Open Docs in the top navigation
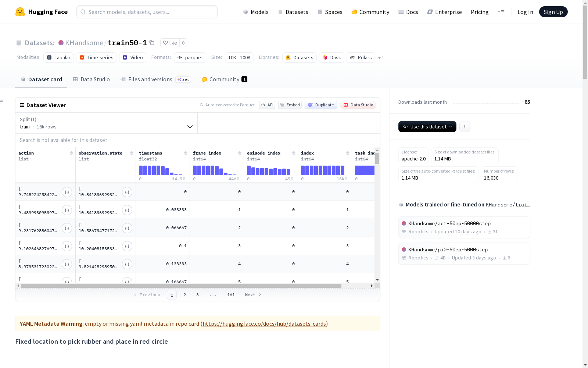This screenshot has height=368, width=588. 408,12
